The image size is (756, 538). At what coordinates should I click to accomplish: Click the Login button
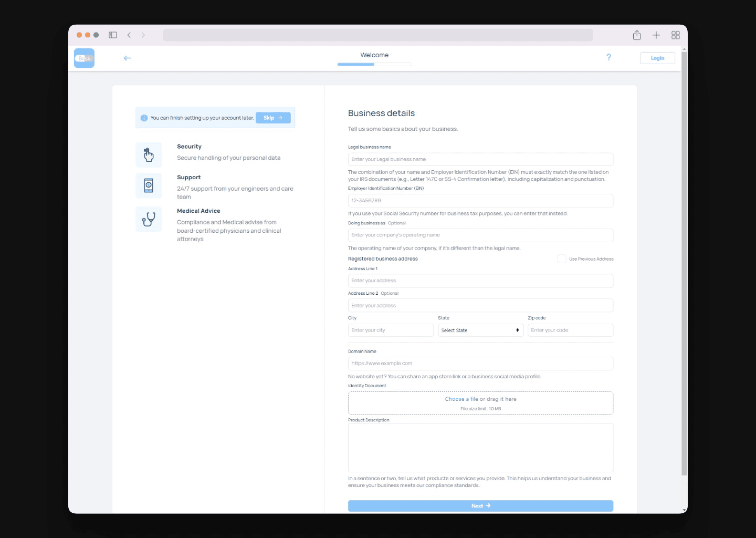(657, 58)
